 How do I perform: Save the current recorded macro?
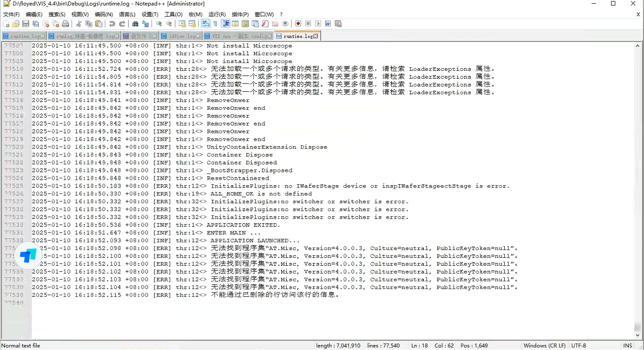pos(338,24)
